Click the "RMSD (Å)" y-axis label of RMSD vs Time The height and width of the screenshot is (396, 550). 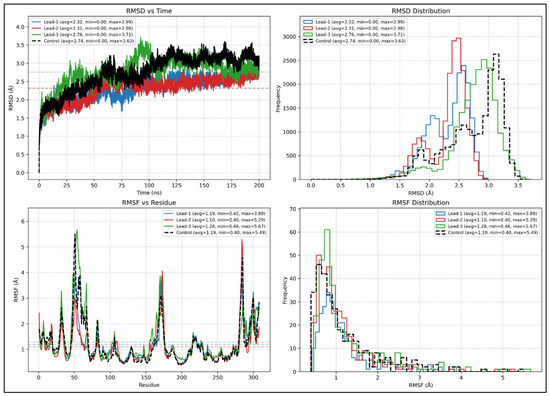11,98
